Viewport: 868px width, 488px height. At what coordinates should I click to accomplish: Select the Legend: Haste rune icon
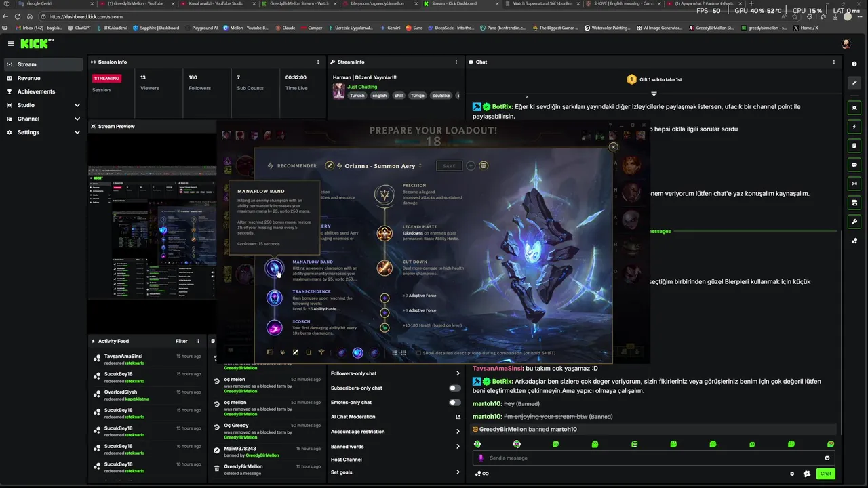pos(384,233)
